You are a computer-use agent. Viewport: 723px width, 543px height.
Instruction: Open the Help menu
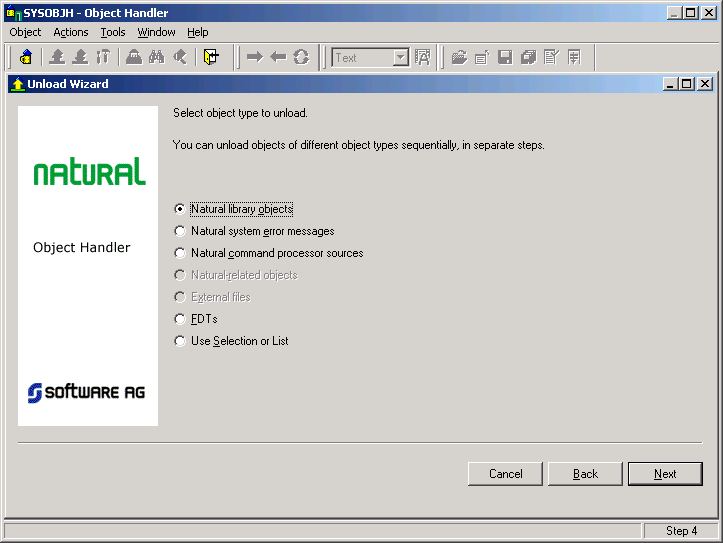198,32
